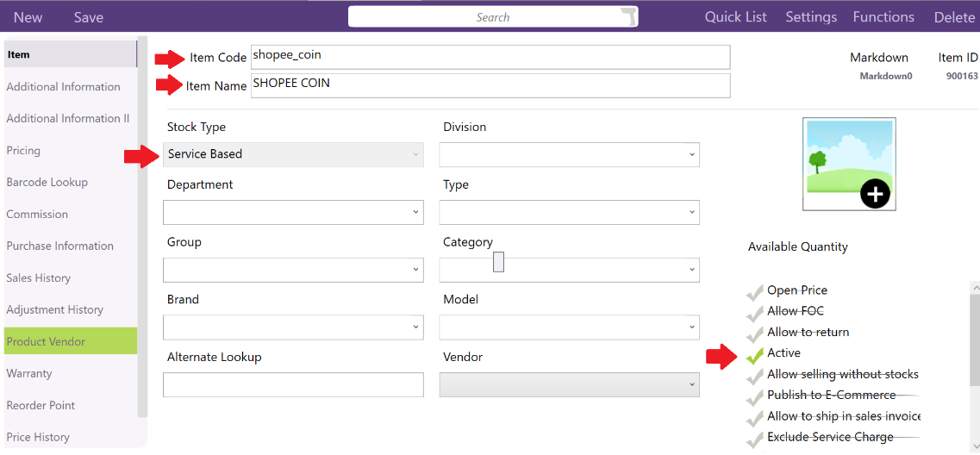Open the Pricing tab in sidebar
The image size is (980, 455).
[x=23, y=151]
